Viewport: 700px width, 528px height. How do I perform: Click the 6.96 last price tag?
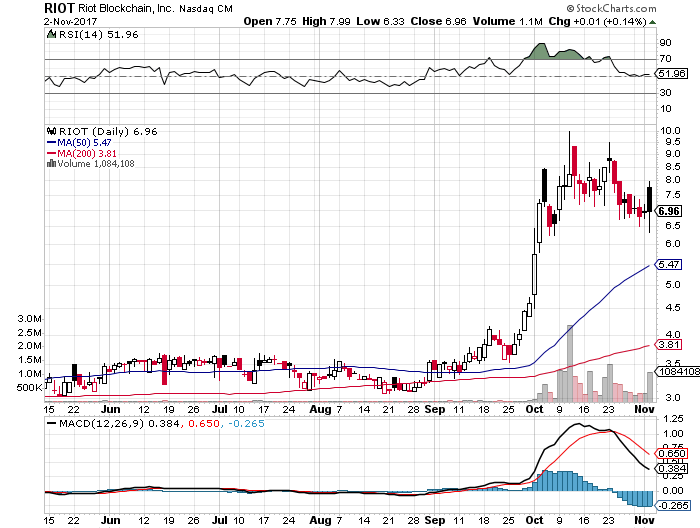point(669,211)
